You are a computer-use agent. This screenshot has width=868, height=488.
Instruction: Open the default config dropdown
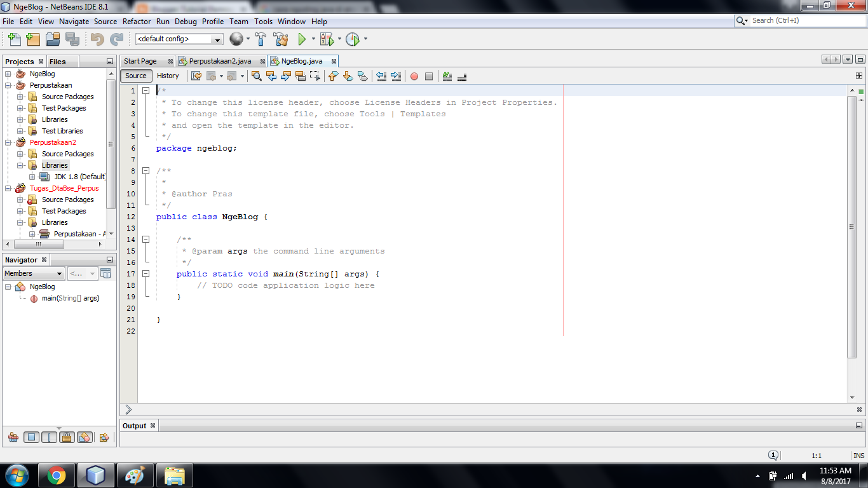[x=216, y=39]
